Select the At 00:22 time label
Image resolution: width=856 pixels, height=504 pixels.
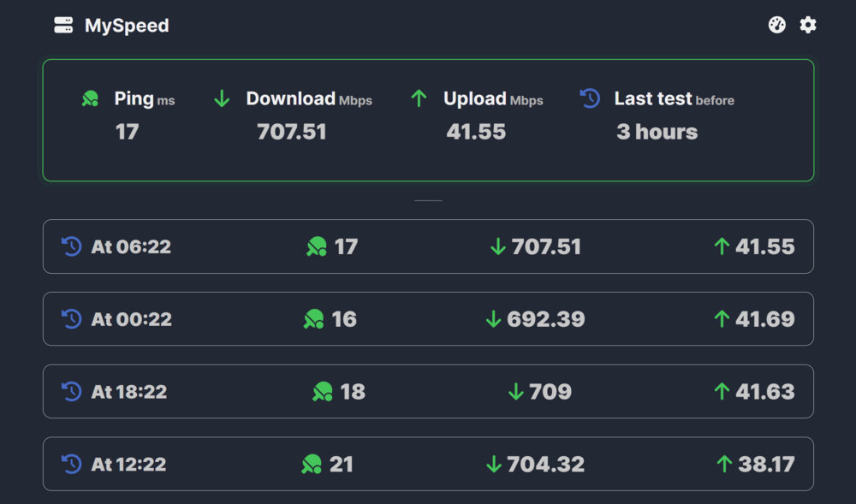(132, 319)
